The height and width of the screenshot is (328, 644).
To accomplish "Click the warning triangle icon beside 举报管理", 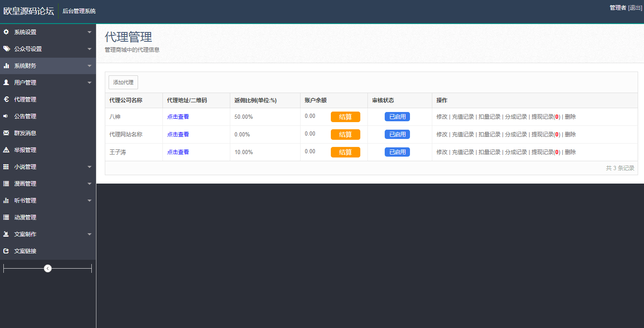I will click(x=6, y=150).
